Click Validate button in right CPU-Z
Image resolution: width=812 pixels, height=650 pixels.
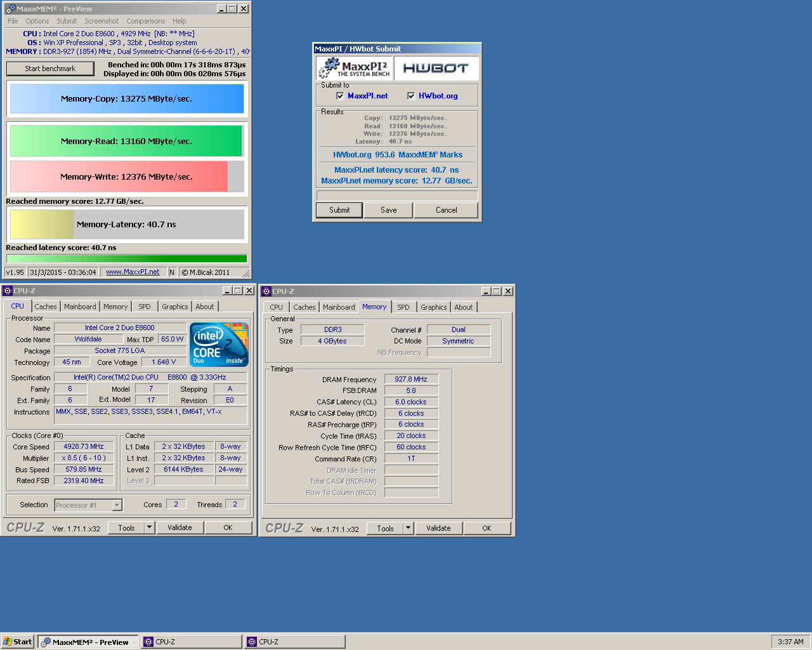click(x=438, y=528)
